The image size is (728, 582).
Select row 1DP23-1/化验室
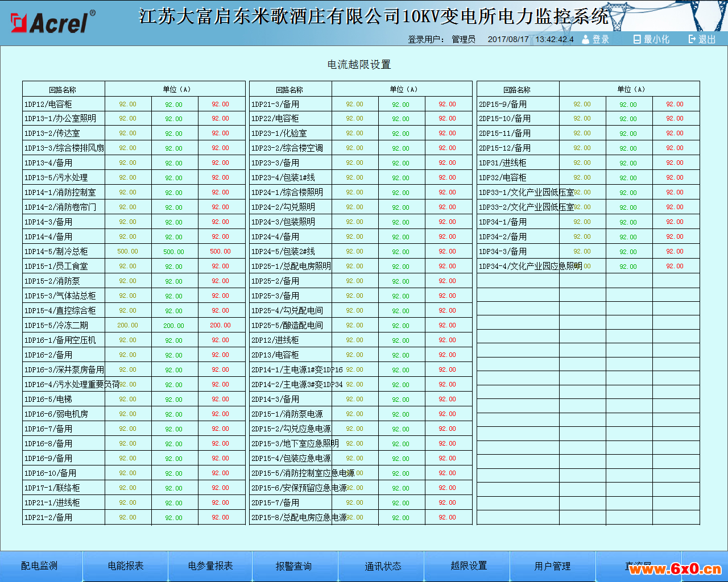pyautogui.click(x=361, y=134)
